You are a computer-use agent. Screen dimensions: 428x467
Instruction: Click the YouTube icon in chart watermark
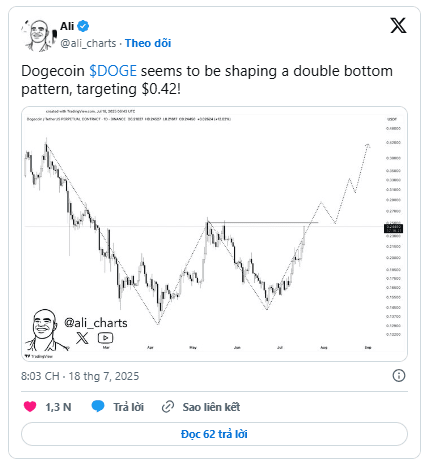click(105, 338)
